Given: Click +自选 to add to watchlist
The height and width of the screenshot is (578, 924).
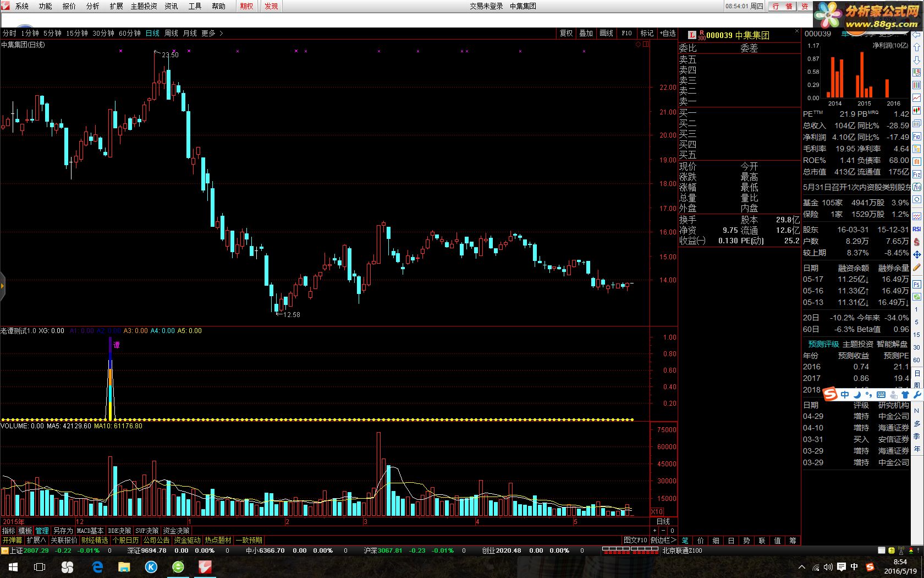Looking at the screenshot, I should coord(668,33).
